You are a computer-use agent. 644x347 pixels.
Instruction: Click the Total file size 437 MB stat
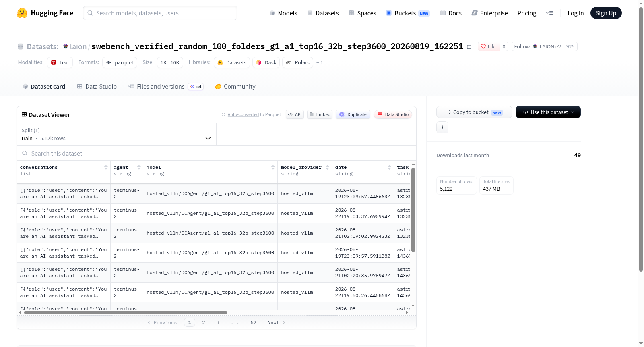click(496, 185)
